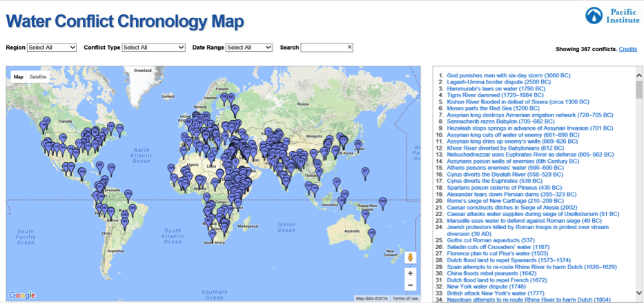Screen dimensions: 644x303
Task: Select map marker 85 near the Bahamas
Action: click(x=99, y=167)
